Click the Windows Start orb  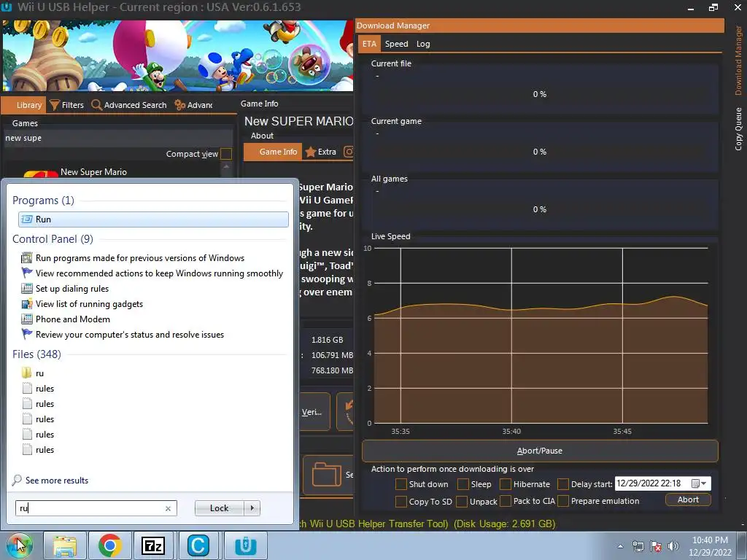19,545
